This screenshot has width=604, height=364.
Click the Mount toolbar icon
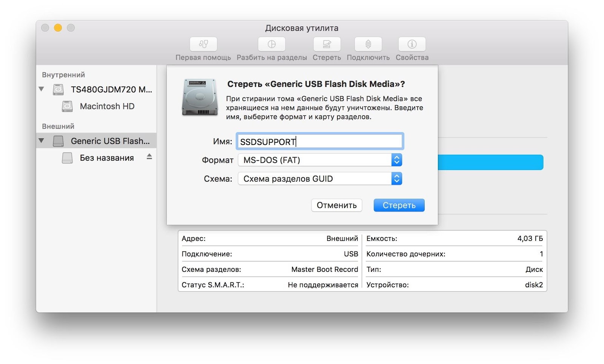(368, 45)
